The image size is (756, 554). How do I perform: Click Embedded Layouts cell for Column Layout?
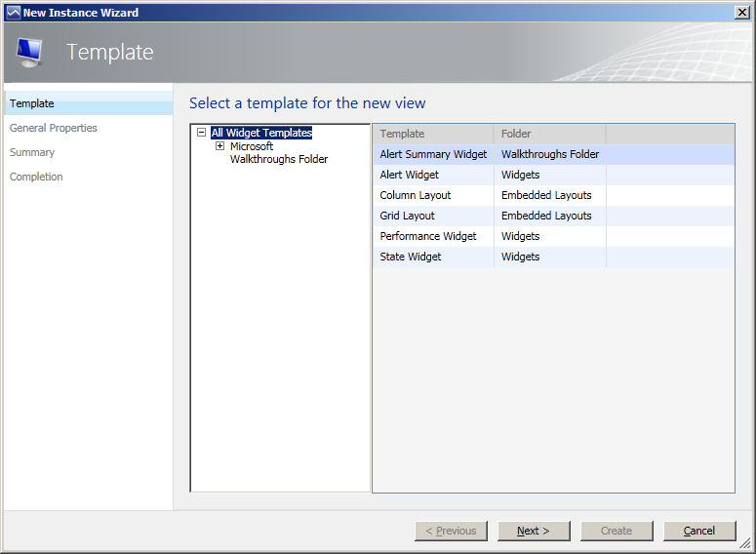(550, 195)
